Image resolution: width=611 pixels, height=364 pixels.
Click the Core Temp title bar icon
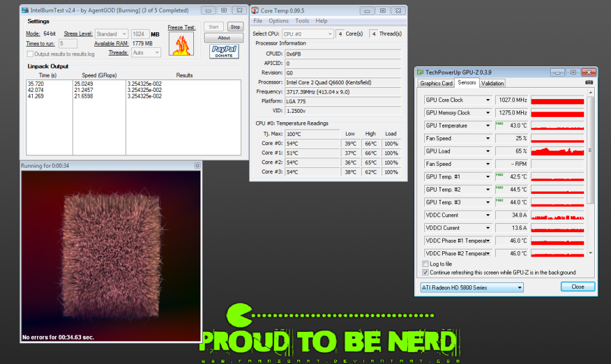pyautogui.click(x=255, y=11)
